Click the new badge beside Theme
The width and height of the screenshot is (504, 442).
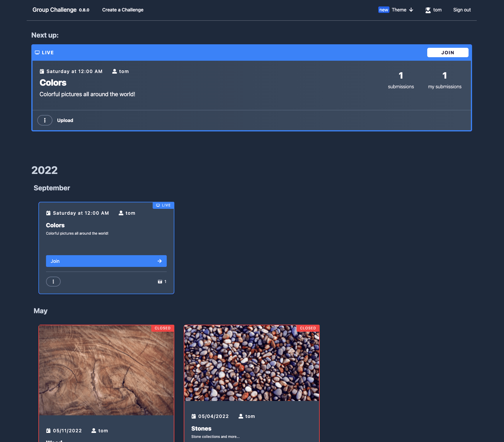384,10
